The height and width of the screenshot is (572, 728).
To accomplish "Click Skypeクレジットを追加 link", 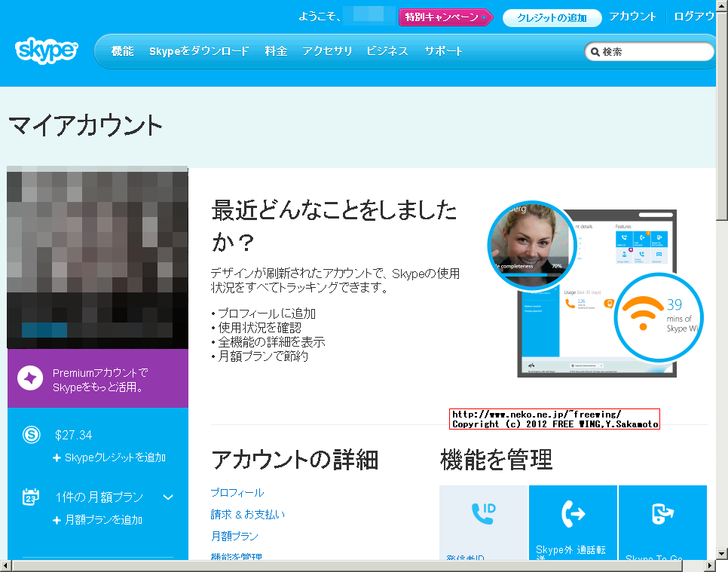I will (115, 457).
